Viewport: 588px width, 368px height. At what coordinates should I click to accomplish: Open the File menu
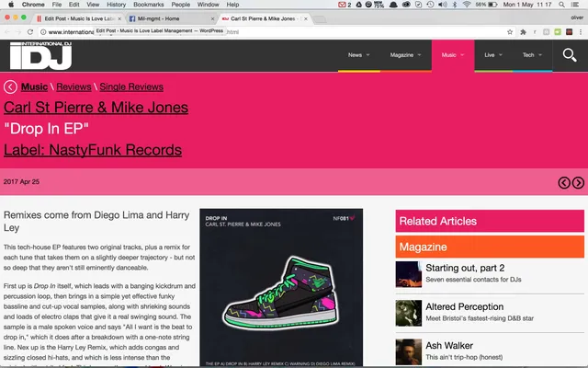[x=57, y=5]
